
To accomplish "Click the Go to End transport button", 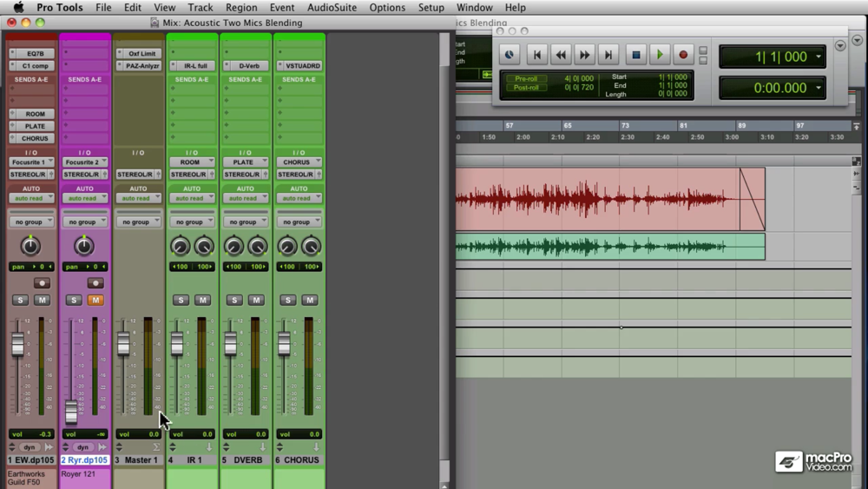I will 608,55.
